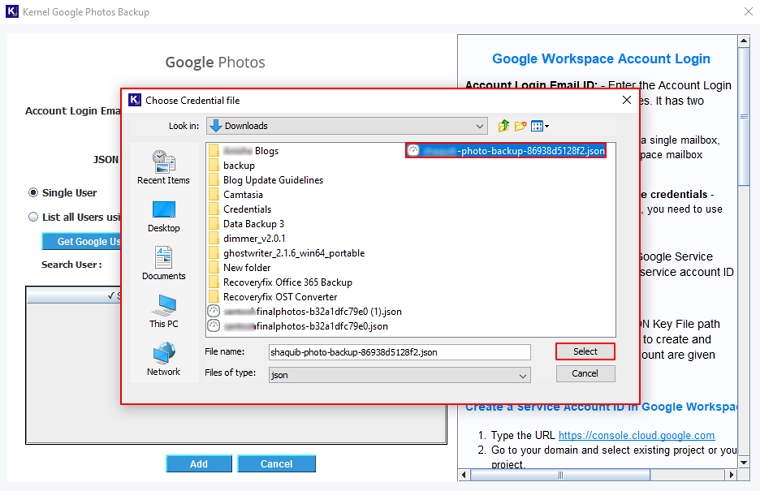This screenshot has width=760, height=491.
Task: Choose the List all Users radio option
Action: point(34,217)
